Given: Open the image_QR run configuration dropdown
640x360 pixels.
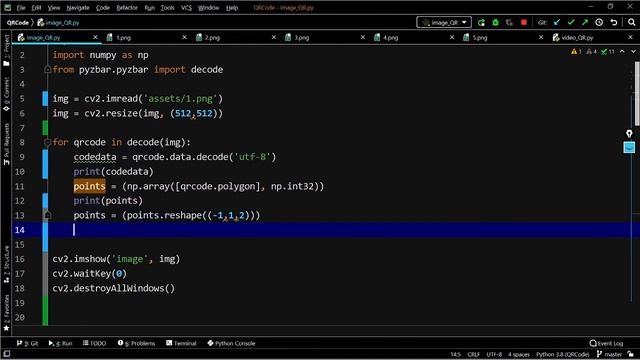Looking at the screenshot, I should pyautogui.click(x=444, y=22).
